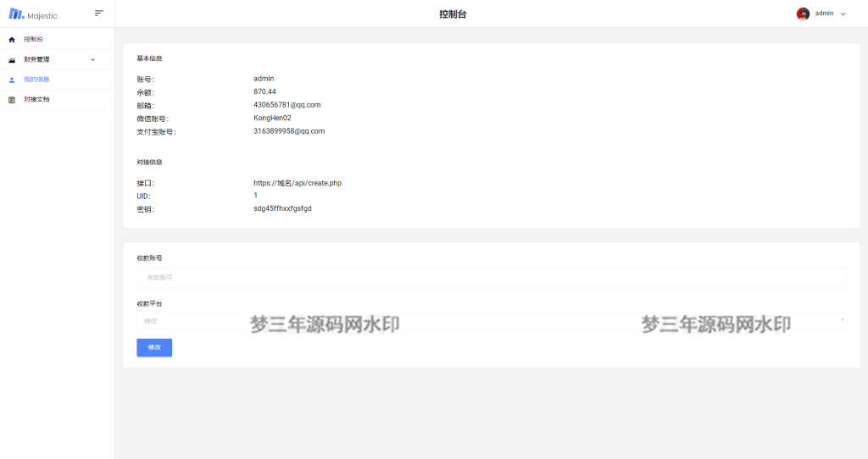The width and height of the screenshot is (868, 459).
Task: Select the balance value 870.44
Action: [x=264, y=91]
